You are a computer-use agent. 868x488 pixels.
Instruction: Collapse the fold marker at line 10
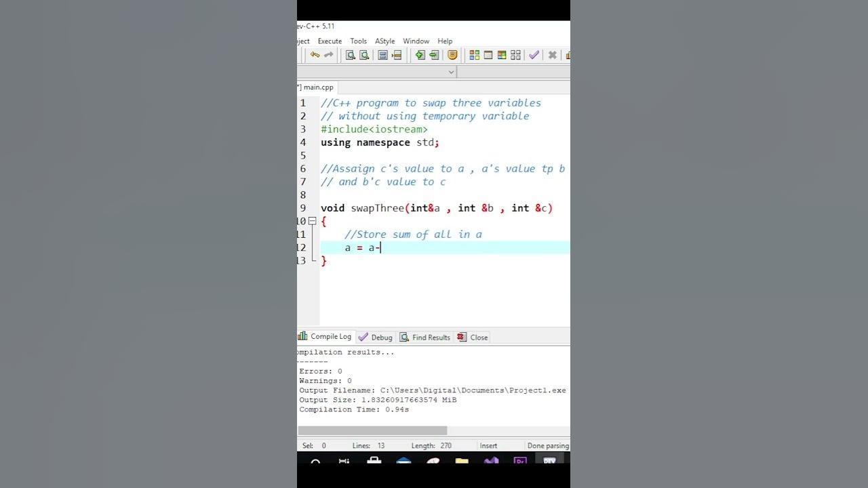pyautogui.click(x=312, y=221)
